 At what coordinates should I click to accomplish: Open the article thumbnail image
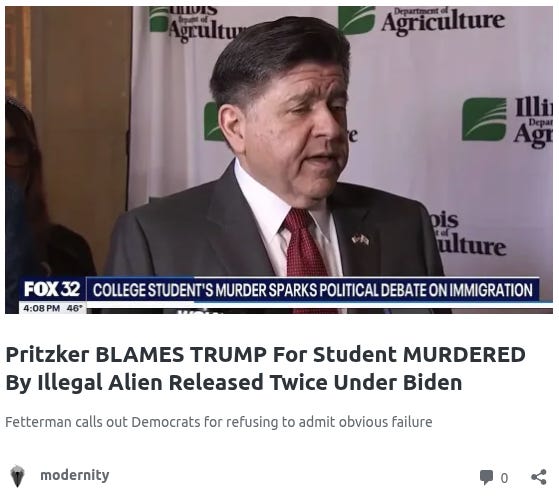coord(279,160)
